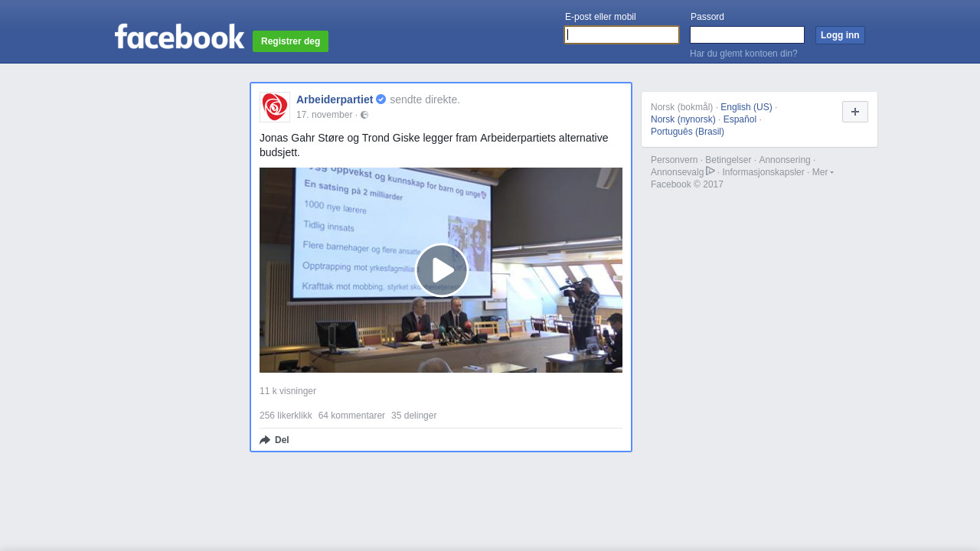Click the Logg inn button
Image resolution: width=980 pixels, height=551 pixels.
tap(840, 35)
